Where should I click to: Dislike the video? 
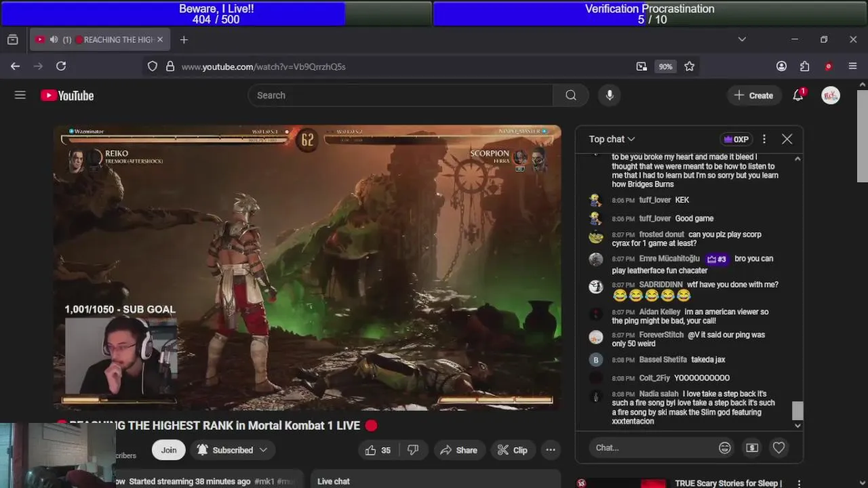coord(413,450)
